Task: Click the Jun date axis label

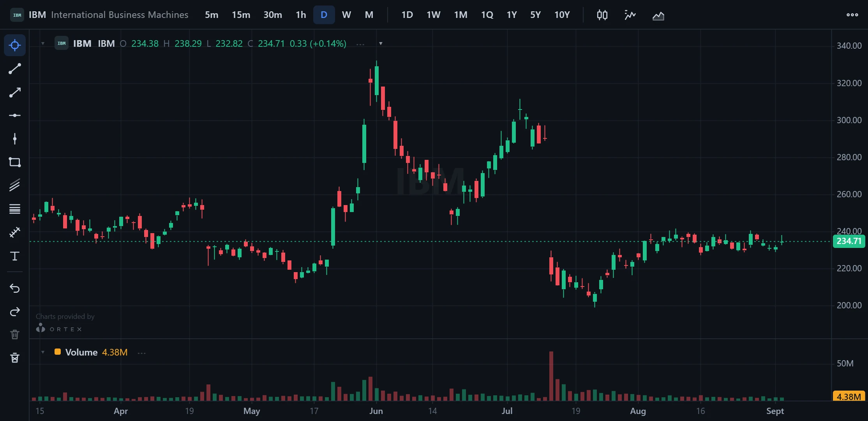Action: tap(376, 411)
